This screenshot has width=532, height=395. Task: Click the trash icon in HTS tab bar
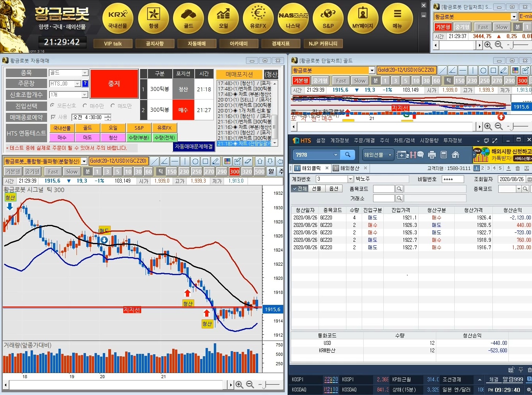click(517, 168)
